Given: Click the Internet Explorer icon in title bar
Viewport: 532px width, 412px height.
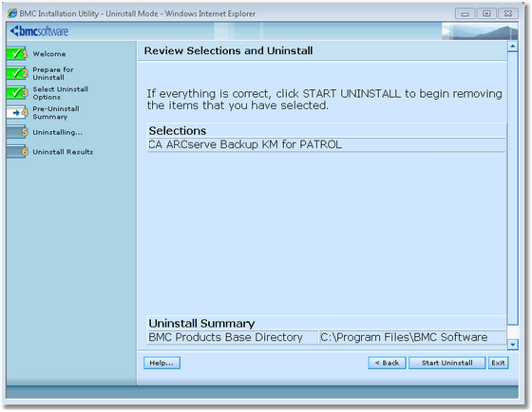Looking at the screenshot, I should [x=12, y=13].
